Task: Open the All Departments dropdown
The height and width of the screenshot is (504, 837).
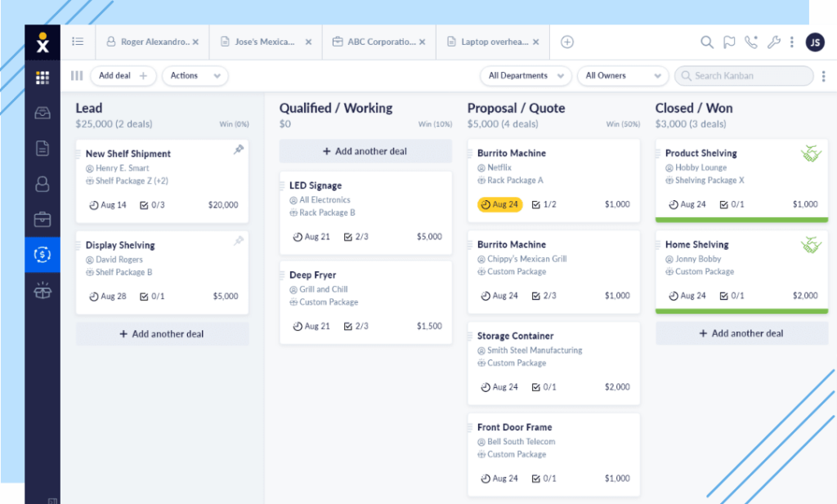Action: [526, 75]
